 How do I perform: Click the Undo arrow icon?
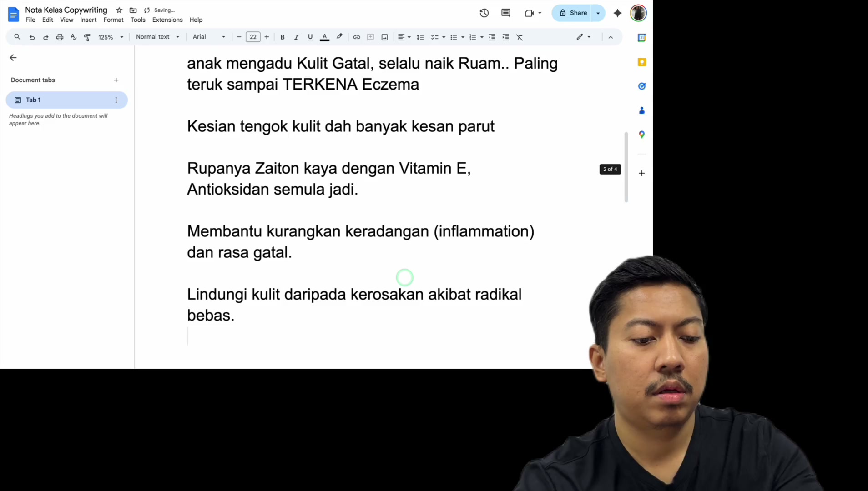(32, 37)
